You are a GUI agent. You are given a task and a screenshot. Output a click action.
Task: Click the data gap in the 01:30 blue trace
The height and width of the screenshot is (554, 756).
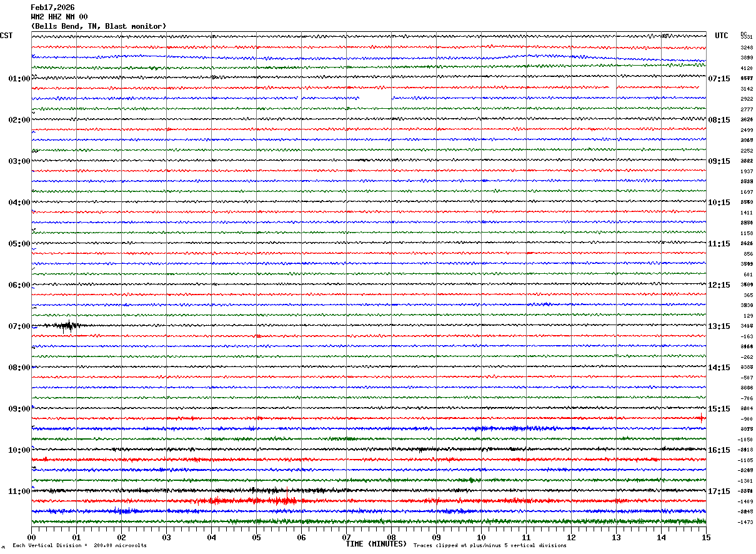(x=376, y=99)
